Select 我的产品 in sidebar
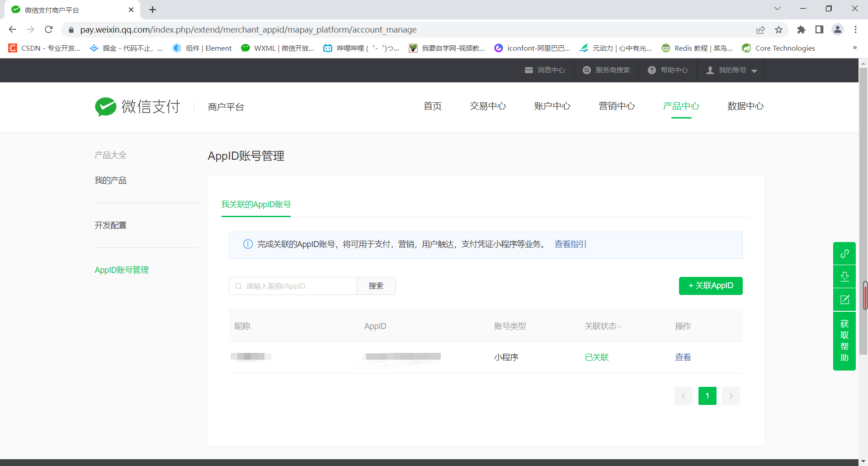868x466 pixels. (x=111, y=181)
